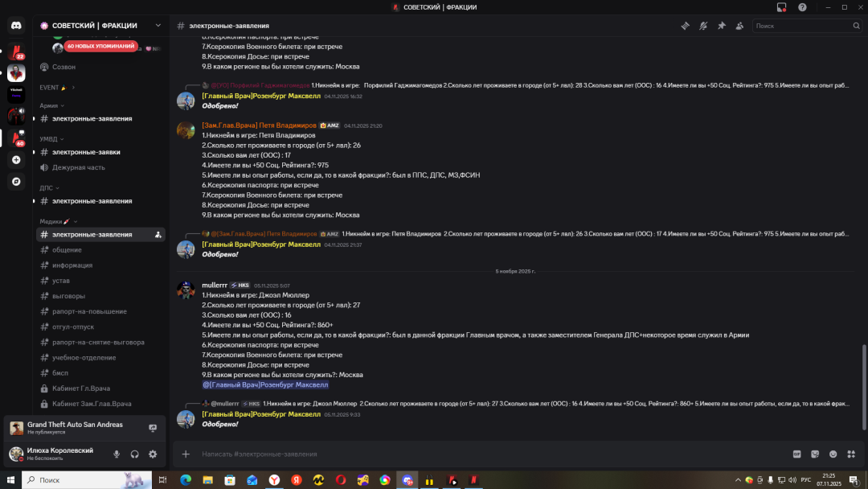Toggle headphones deafen button
Viewport: 868px width, 489px height.
[x=134, y=454]
